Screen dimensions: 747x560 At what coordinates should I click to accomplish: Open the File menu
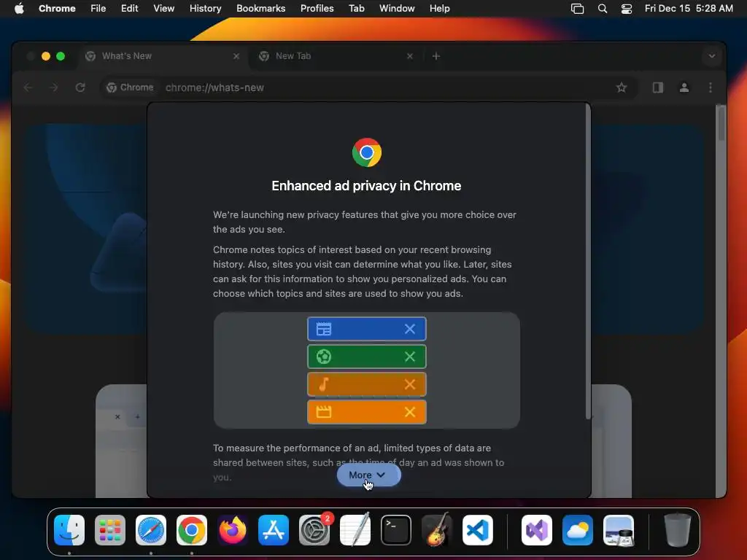click(x=98, y=9)
